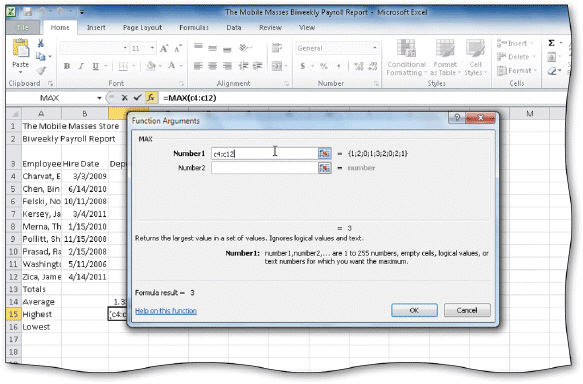Click the Number2 input field
The height and width of the screenshot is (384, 583).
(x=265, y=168)
